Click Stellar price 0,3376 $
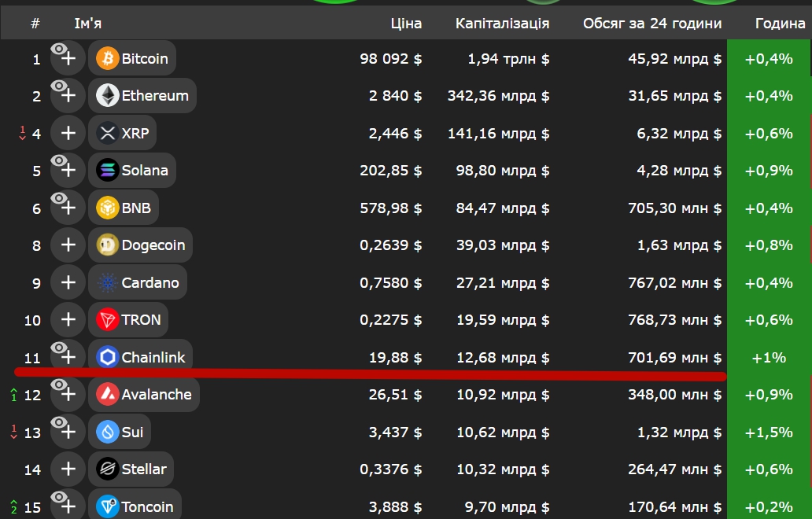The width and height of the screenshot is (812, 519). (x=391, y=469)
